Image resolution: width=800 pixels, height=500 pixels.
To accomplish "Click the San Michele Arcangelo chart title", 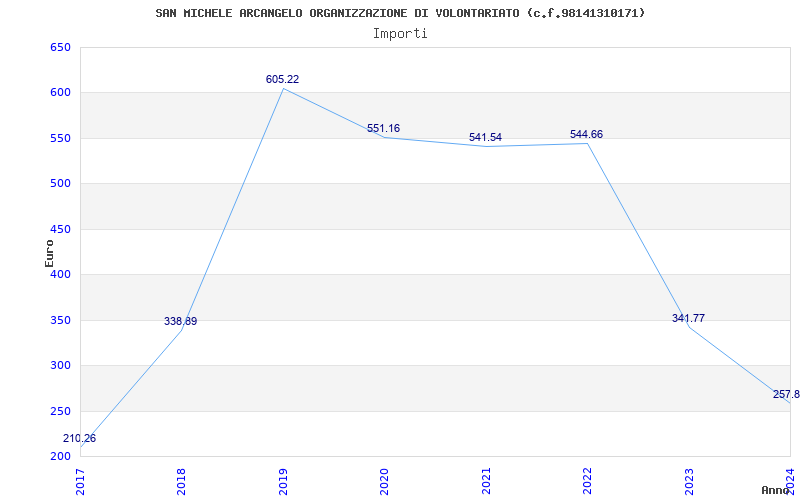I will tap(400, 13).
